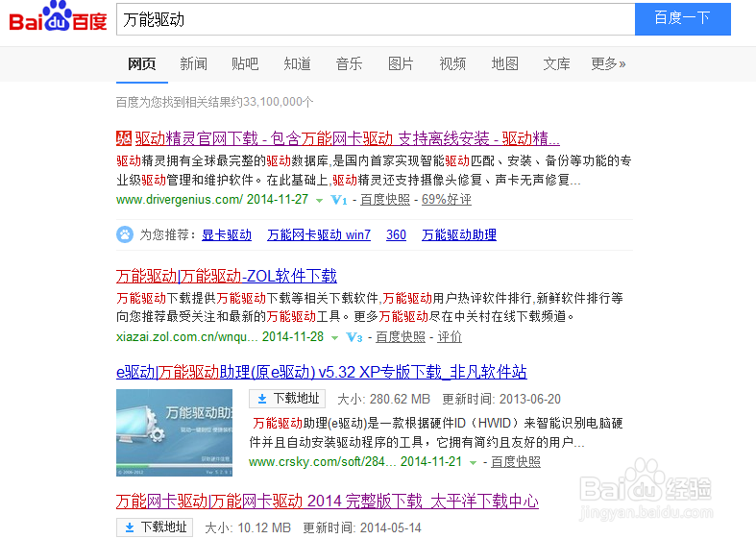Viewport: 756px width, 539px height.
Task: Open the 贴吧 tab
Action: (245, 63)
